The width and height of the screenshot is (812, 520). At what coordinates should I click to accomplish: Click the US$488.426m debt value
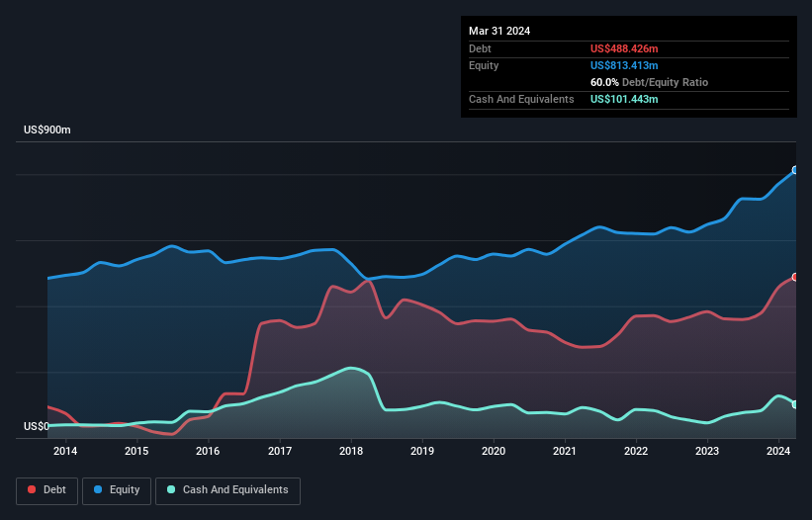click(624, 48)
